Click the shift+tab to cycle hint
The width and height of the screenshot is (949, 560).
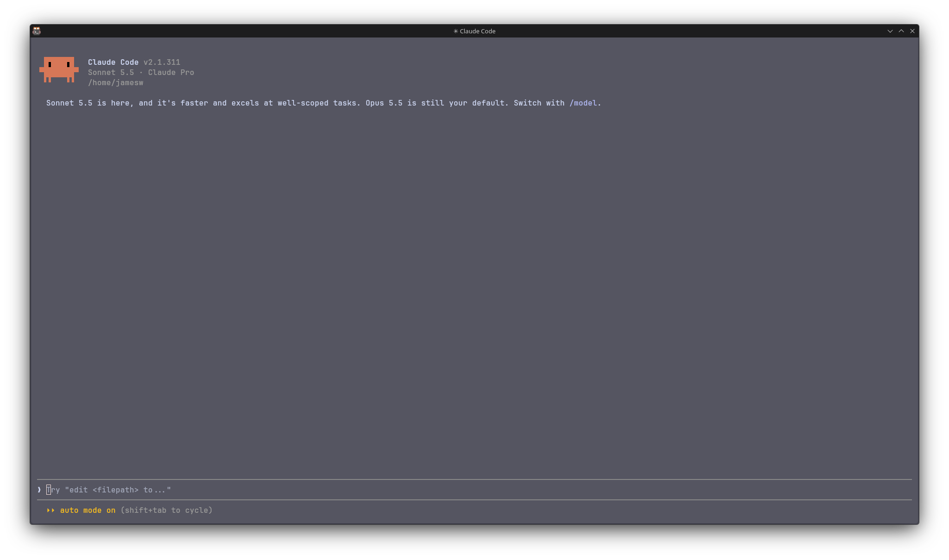tap(166, 510)
